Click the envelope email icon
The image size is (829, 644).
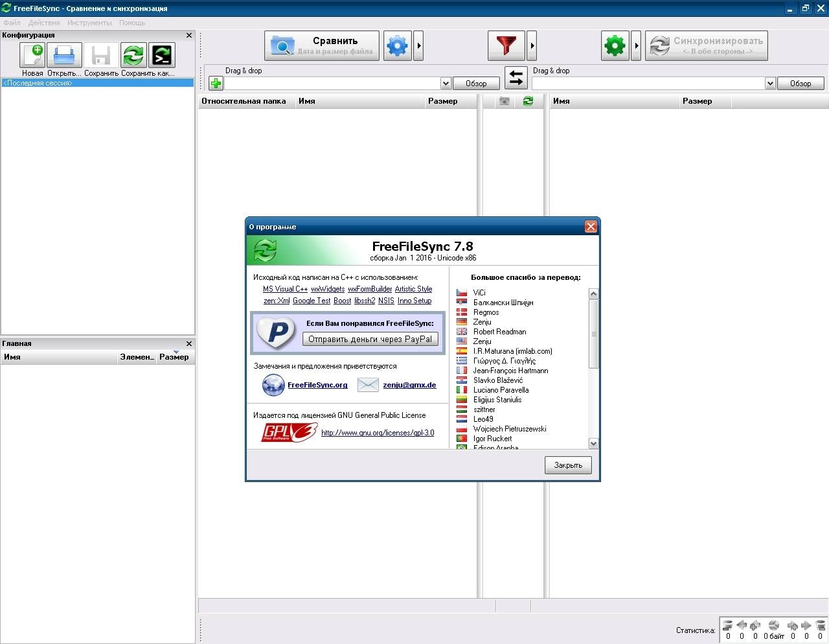[x=368, y=385]
